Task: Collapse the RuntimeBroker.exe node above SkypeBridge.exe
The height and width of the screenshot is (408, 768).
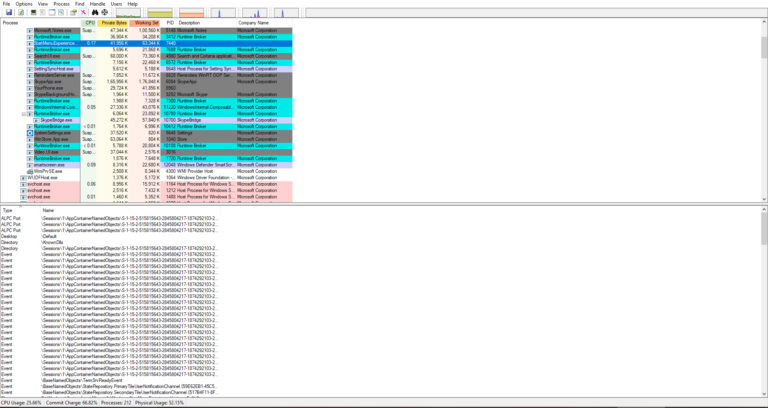Action: point(24,114)
